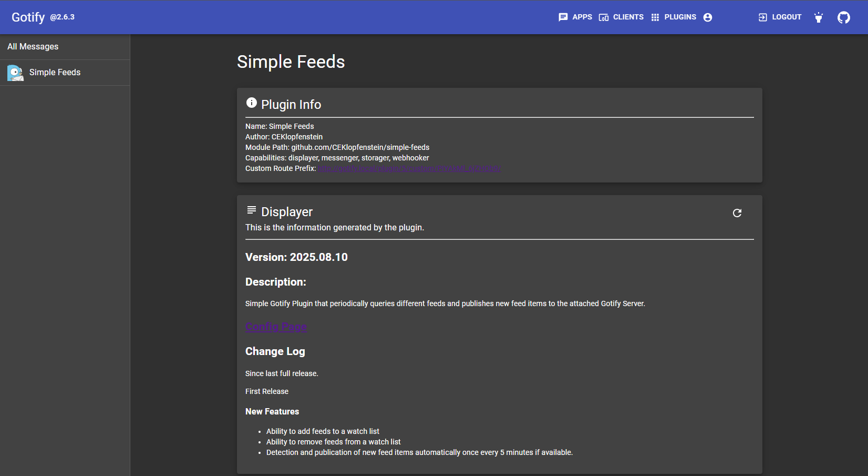Screen dimensions: 868x476
Task: Click the 'Change Log' heading
Action: click(x=275, y=351)
